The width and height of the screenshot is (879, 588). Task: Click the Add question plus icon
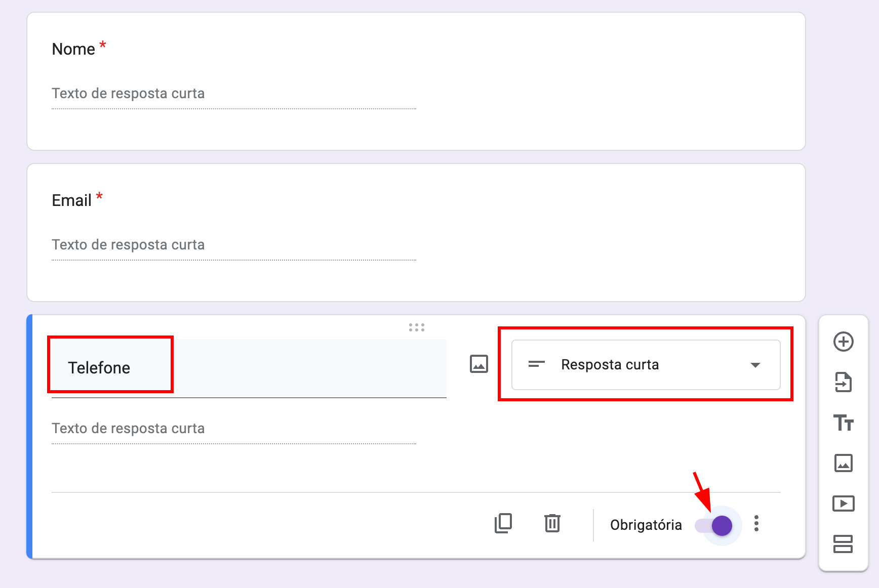(x=843, y=342)
